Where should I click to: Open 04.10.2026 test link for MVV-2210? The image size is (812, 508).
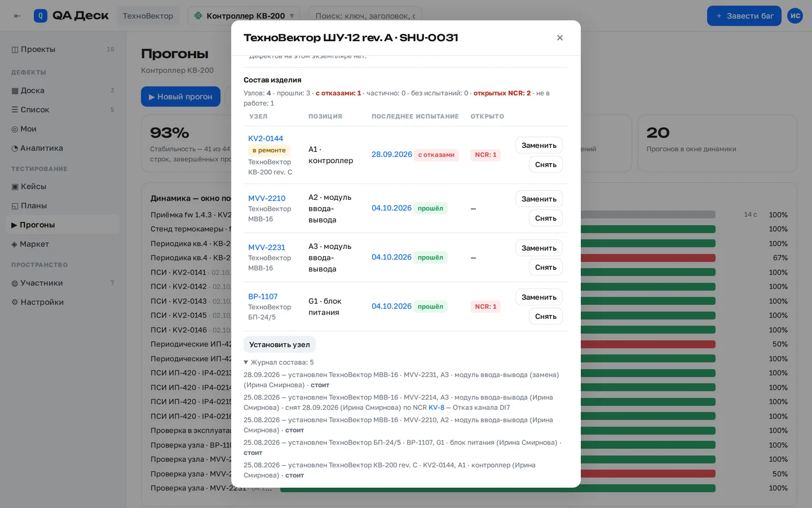coord(391,208)
